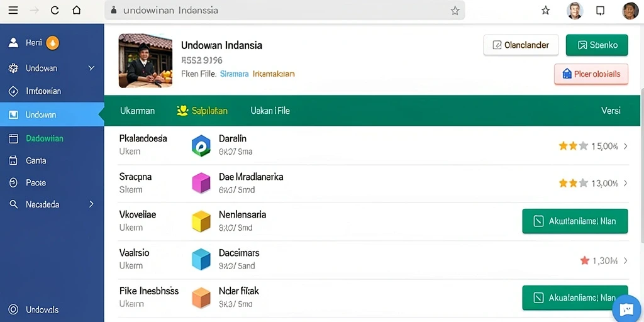Viewport: 644px width, 322px height.
Task: Switch to Ukaman tab
Action: click(x=137, y=111)
